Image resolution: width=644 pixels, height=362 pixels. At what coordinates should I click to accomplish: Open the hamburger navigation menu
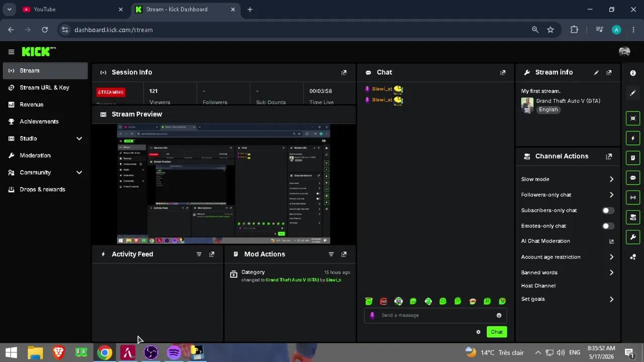[11, 52]
